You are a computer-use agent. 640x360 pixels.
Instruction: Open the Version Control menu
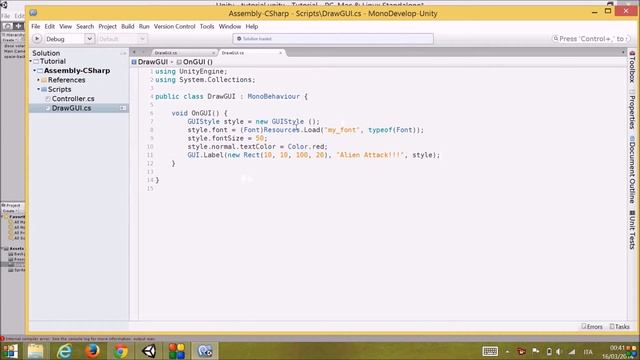pyautogui.click(x=174, y=27)
